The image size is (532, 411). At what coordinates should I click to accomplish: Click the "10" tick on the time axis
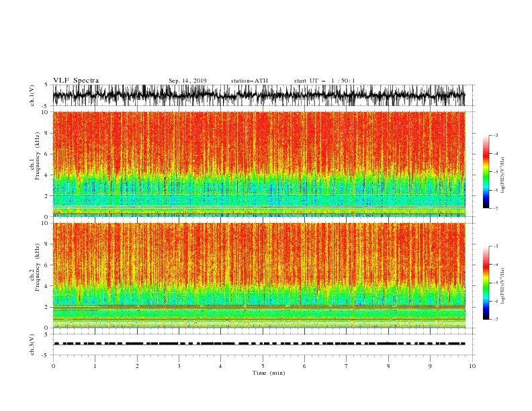pyautogui.click(x=472, y=366)
